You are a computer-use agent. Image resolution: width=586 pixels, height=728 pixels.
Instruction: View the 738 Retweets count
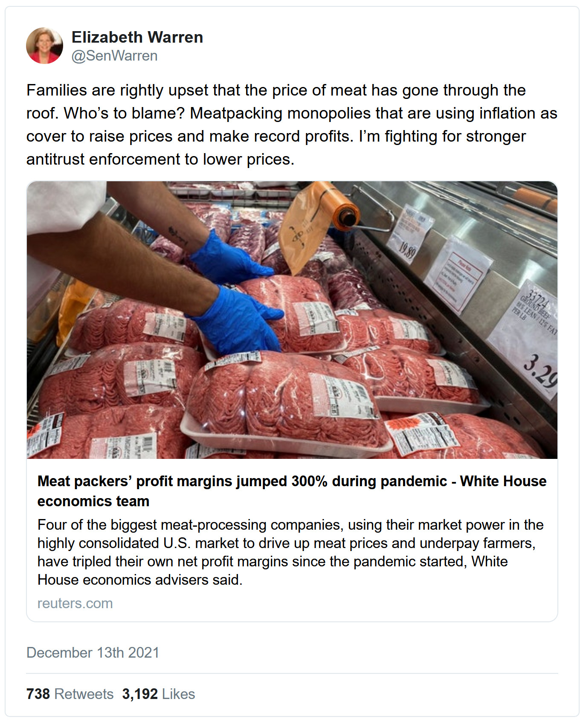pos(70,694)
